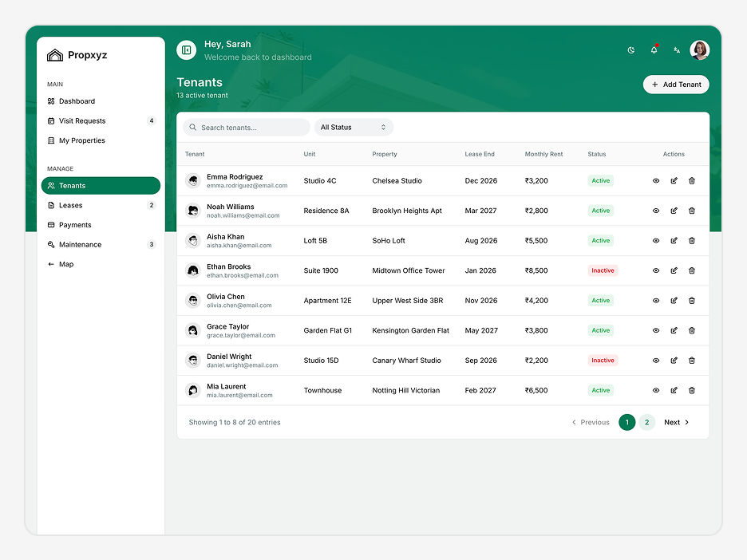Edit Aisha Khan tenant record
This screenshot has height=560, width=747.
[x=674, y=240]
